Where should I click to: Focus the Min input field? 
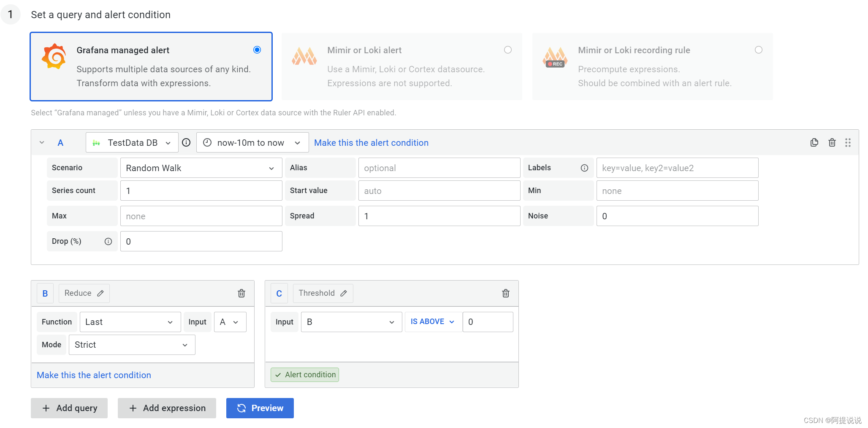pos(677,191)
